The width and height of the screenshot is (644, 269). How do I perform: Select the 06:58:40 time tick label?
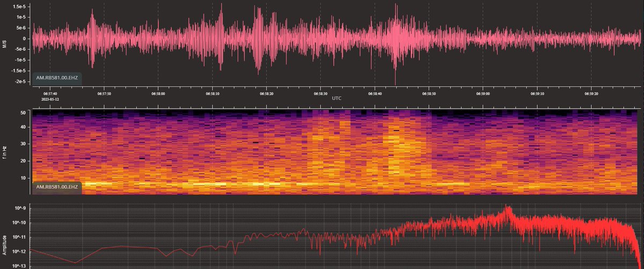(x=375, y=93)
